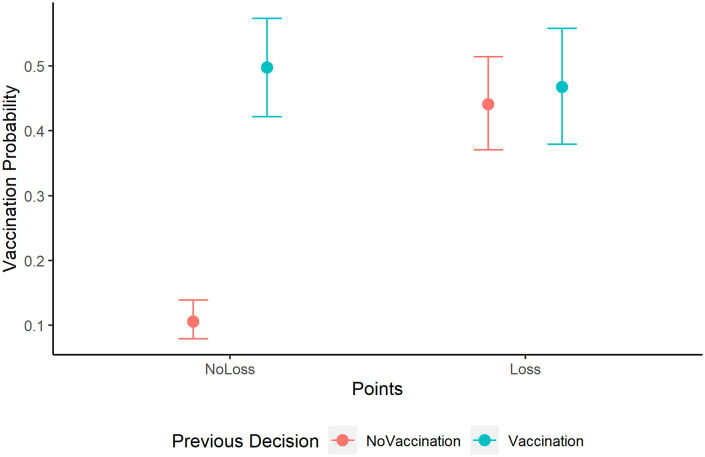This screenshot has width=705, height=457.
Task: Click the 0.5 y-axis tick label
Action: [x=34, y=67]
